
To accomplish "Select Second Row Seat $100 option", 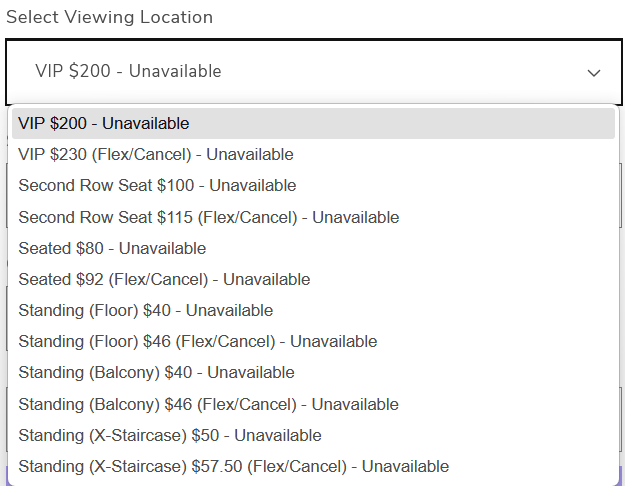I will point(313,186).
